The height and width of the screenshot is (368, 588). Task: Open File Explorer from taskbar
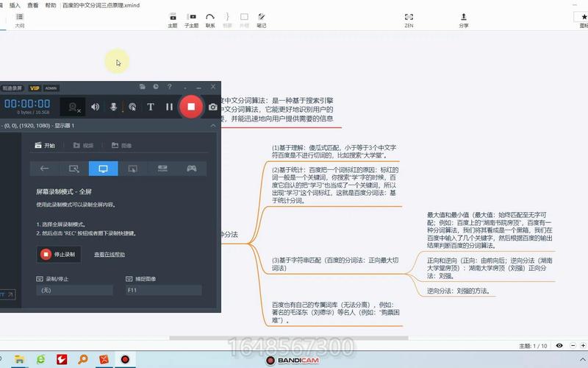(20, 359)
